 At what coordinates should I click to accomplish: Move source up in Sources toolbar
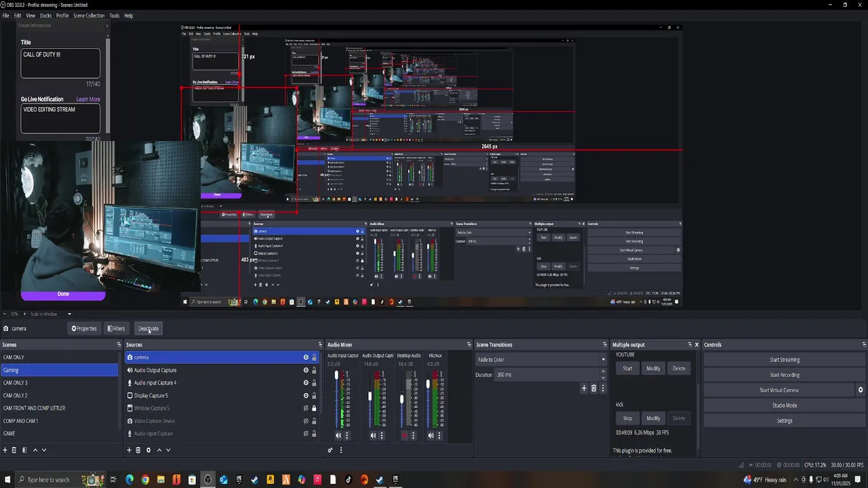(159, 450)
